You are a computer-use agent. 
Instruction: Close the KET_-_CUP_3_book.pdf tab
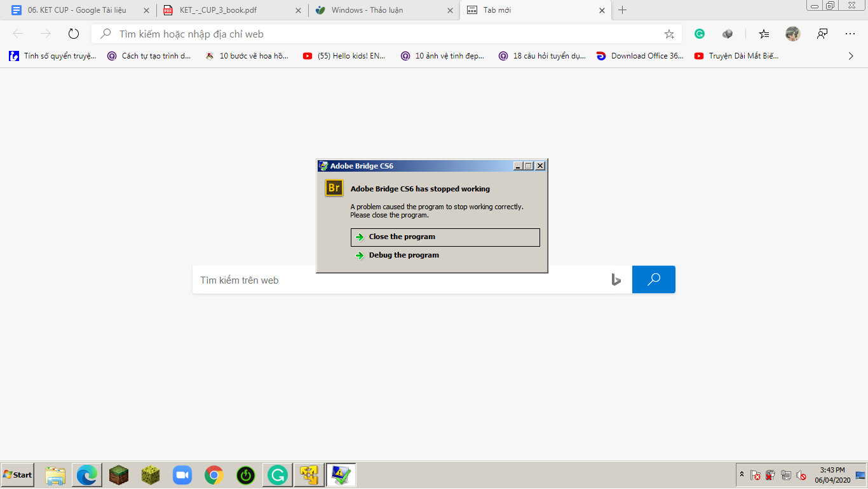pyautogui.click(x=299, y=10)
